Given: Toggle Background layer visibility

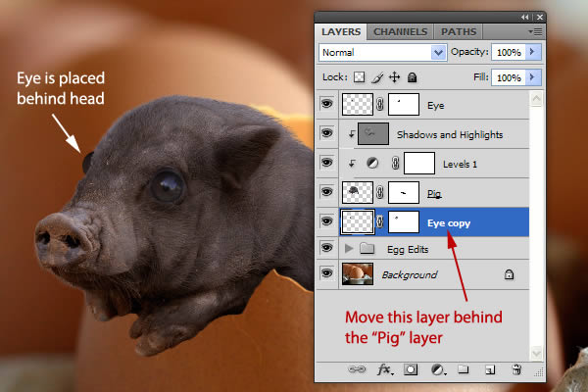Looking at the screenshot, I should [327, 273].
